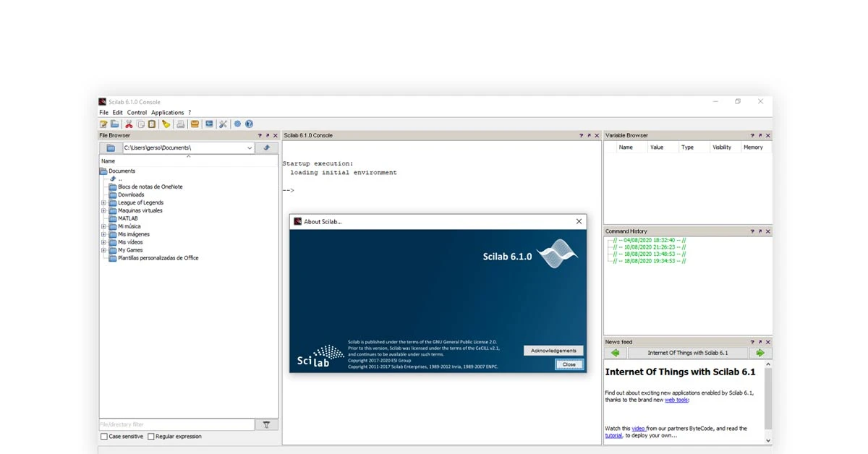The width and height of the screenshot is (868, 454).
Task: Expand the Mis imágenes folder node
Action: 103,234
